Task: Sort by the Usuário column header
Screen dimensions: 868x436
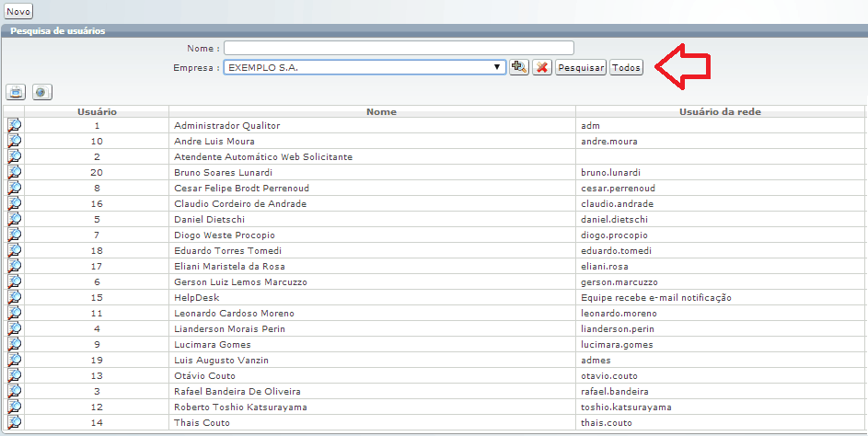Action: click(x=97, y=111)
